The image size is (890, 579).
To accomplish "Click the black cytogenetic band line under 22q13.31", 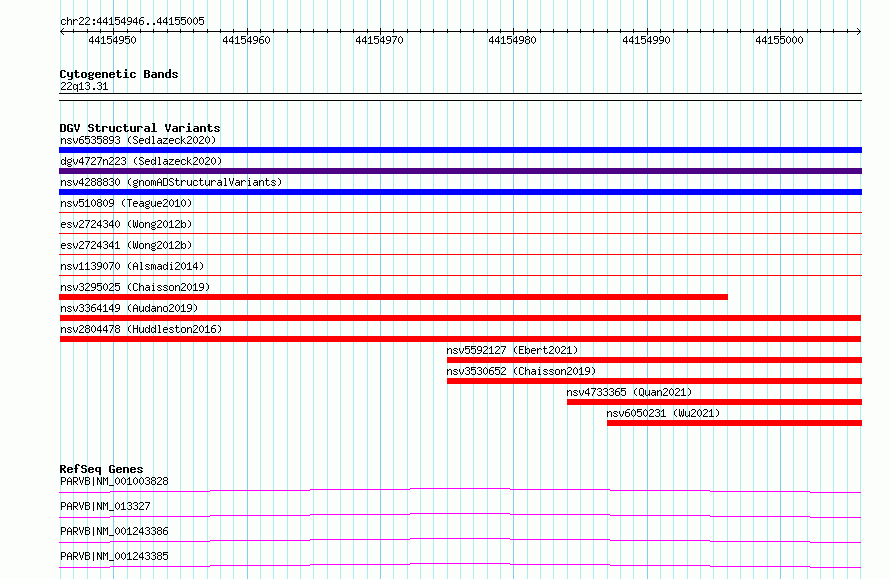I will (460, 97).
